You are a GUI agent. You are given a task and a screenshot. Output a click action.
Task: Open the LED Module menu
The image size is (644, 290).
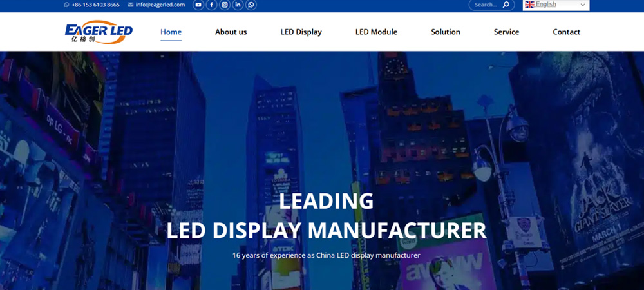(x=376, y=32)
